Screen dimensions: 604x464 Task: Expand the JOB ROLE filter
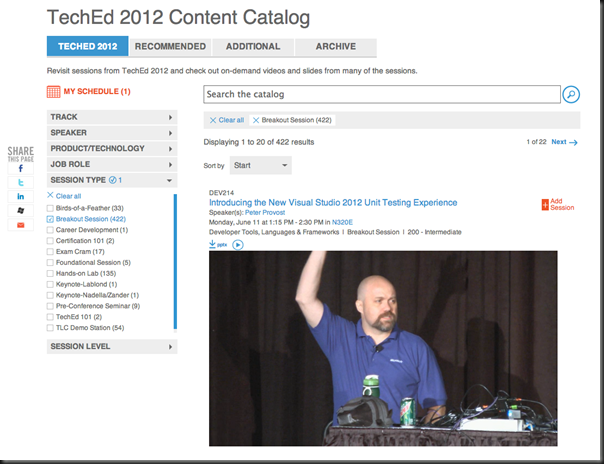tap(112, 164)
